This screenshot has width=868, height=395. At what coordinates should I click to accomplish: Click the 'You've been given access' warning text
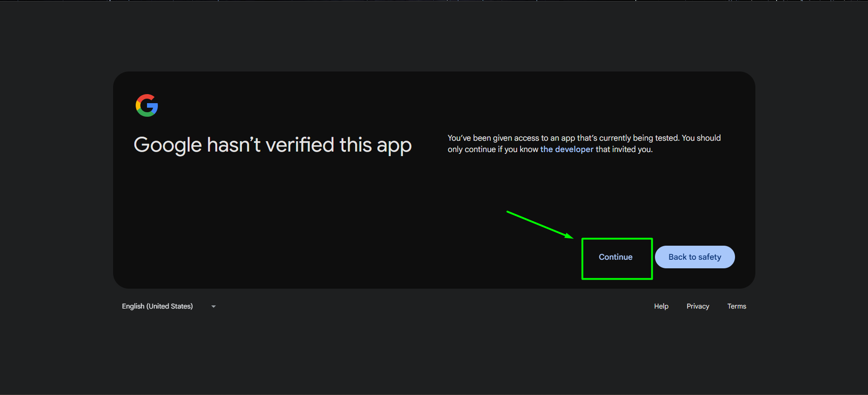584,143
